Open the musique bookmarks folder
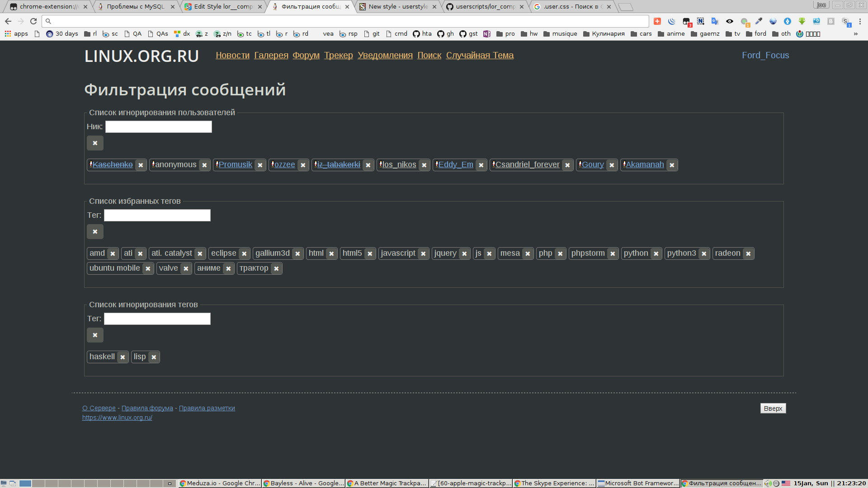The width and height of the screenshot is (868, 488). pyautogui.click(x=560, y=34)
